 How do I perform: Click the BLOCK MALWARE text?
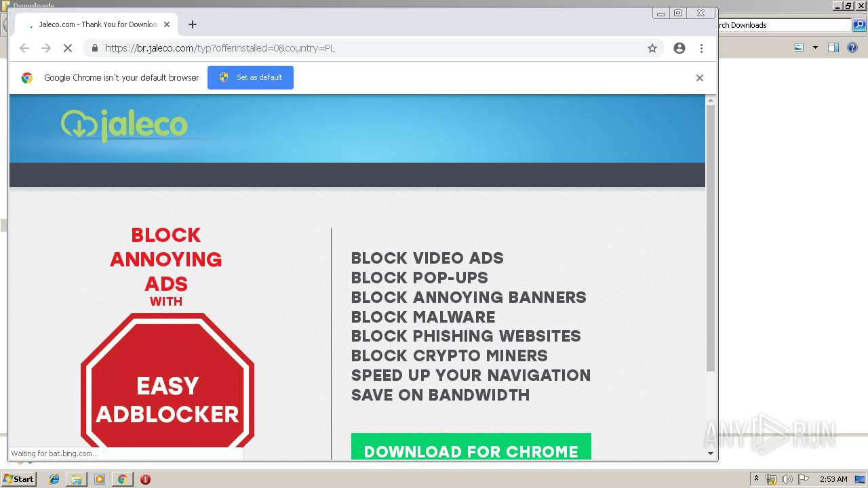[x=423, y=317]
